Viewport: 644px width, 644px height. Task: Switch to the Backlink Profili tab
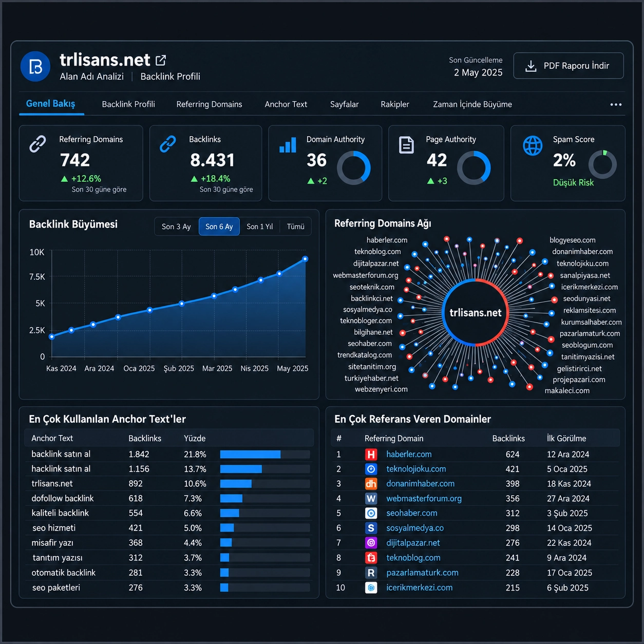128,104
